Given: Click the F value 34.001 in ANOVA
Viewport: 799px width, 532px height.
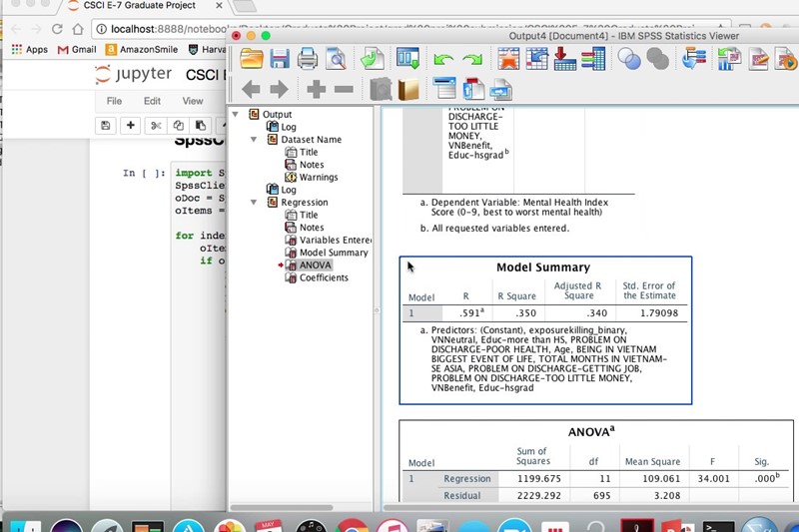Looking at the screenshot, I should pyautogui.click(x=713, y=479).
